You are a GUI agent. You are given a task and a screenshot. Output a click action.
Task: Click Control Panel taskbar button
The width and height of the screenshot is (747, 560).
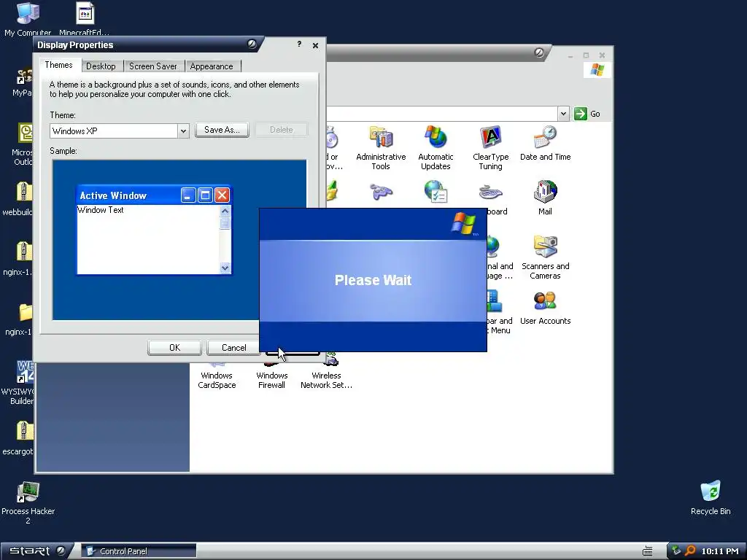139,551
